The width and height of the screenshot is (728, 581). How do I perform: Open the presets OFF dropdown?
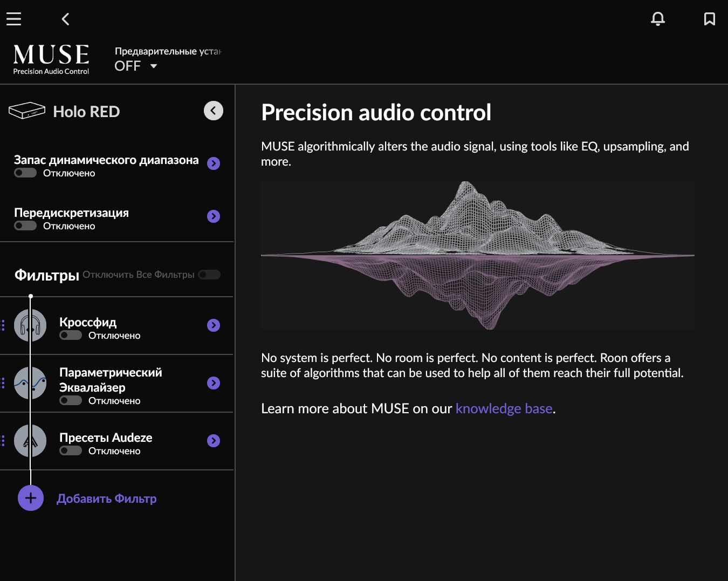pyautogui.click(x=136, y=66)
